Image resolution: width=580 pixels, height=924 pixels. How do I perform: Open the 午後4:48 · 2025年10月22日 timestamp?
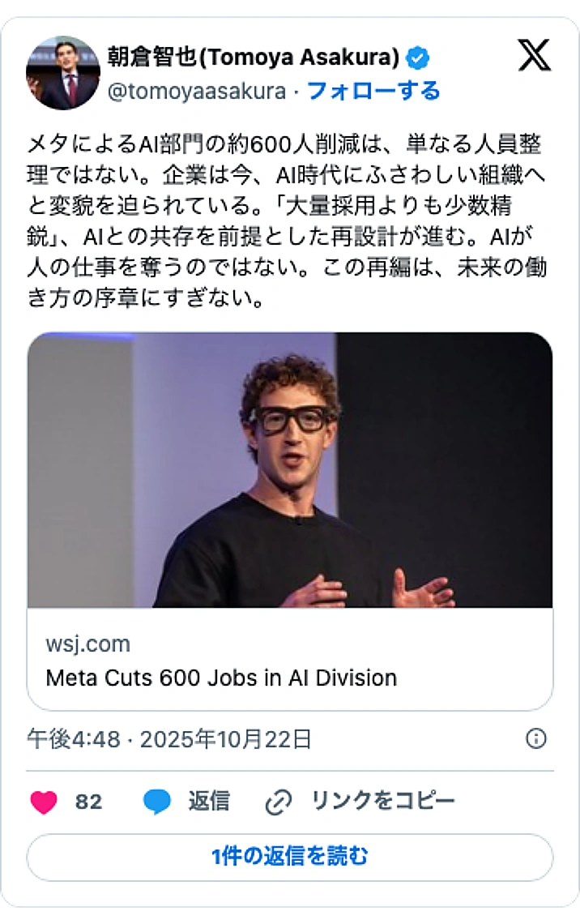(x=169, y=738)
